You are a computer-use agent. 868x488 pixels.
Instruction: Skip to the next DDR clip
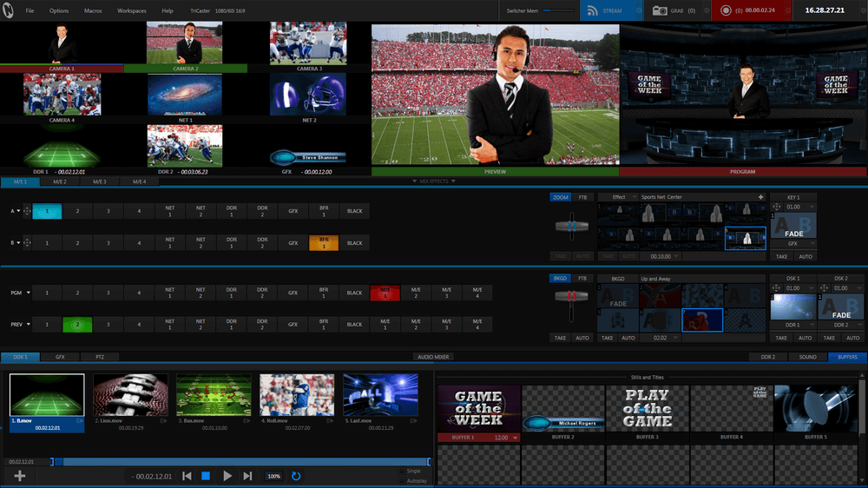(x=247, y=476)
